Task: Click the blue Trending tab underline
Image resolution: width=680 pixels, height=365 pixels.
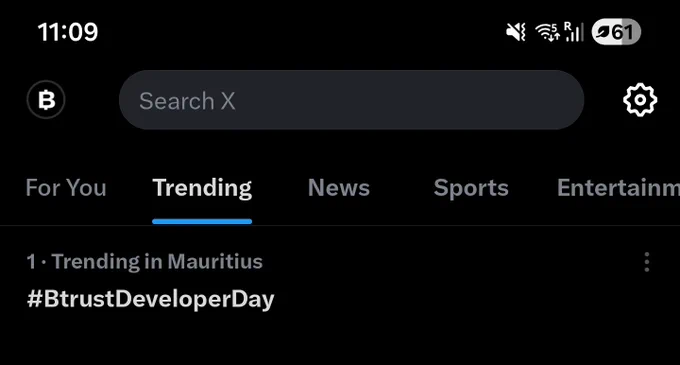Action: [x=202, y=222]
